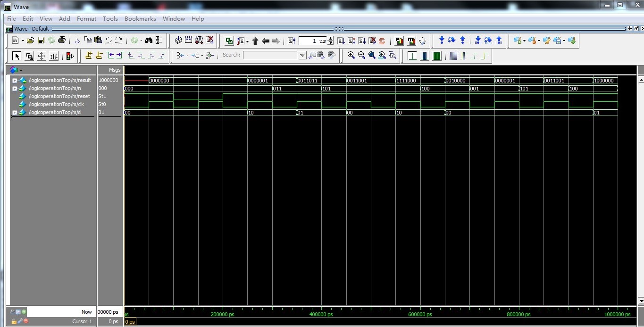This screenshot has width=644, height=327.
Task: Click the Zoom Out magnifier icon
Action: pos(361,56)
